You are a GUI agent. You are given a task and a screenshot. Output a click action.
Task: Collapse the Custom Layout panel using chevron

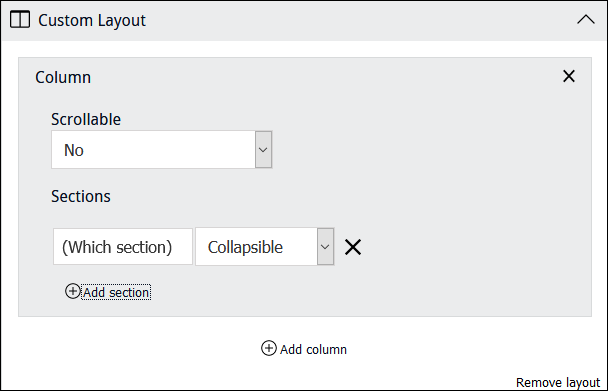[x=586, y=19]
